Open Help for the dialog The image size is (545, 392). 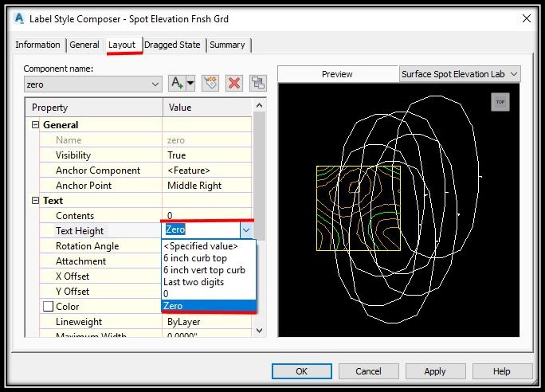pyautogui.click(x=502, y=371)
